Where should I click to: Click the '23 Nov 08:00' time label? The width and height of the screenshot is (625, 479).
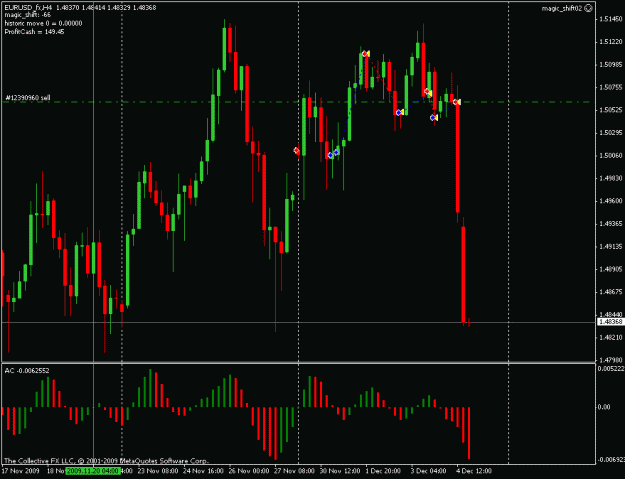tap(158, 471)
